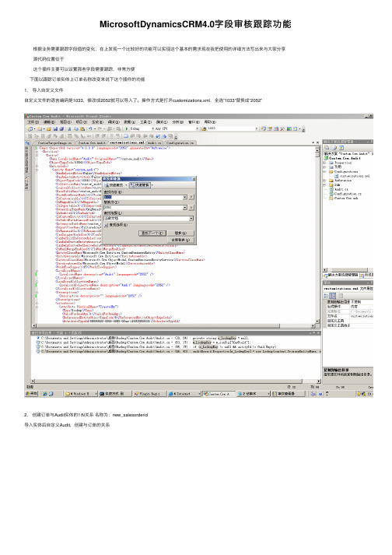Click the Find in Files toolbar icon
Screen dimensions: 392x555
pos(204,129)
